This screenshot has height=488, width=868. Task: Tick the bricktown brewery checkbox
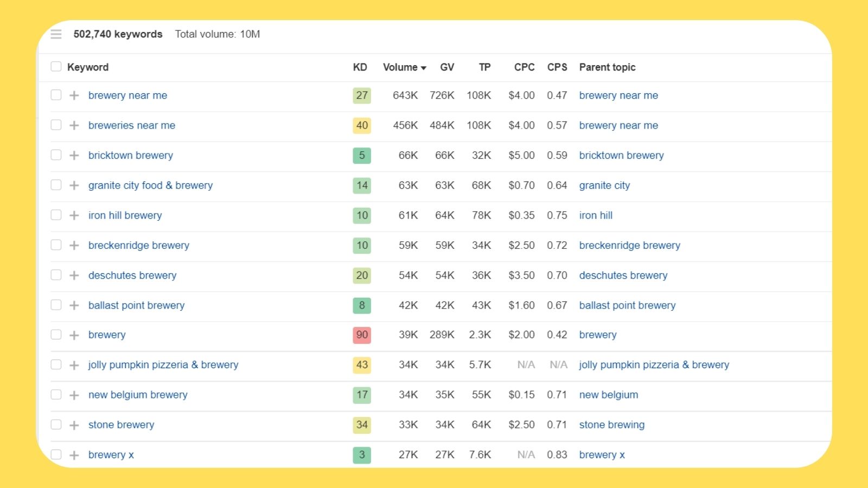pos(56,155)
